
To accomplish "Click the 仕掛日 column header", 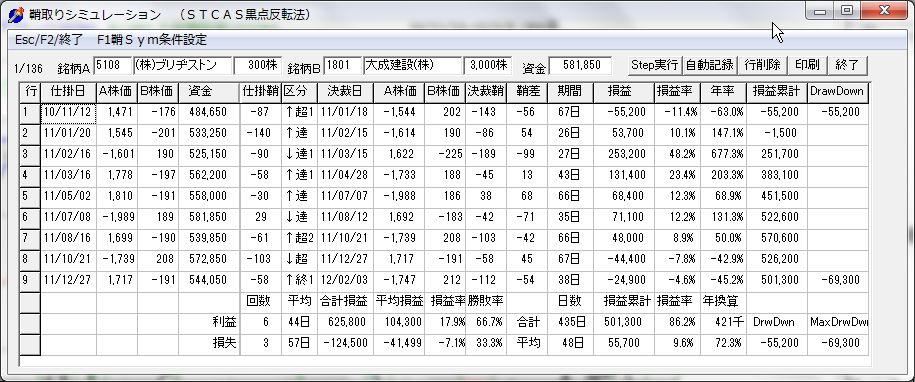I will pyautogui.click(x=69, y=92).
